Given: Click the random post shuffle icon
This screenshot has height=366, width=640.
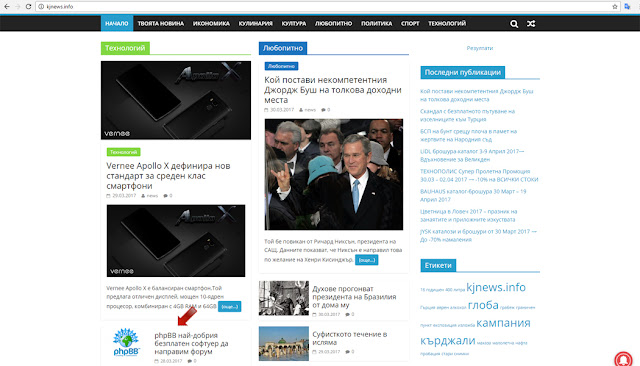Looking at the screenshot, I should point(531,24).
